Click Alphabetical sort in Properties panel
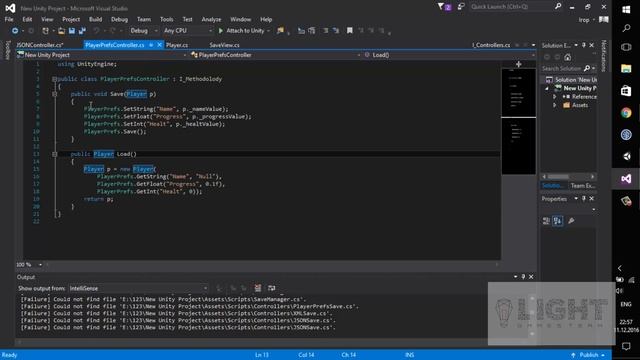 (558, 221)
